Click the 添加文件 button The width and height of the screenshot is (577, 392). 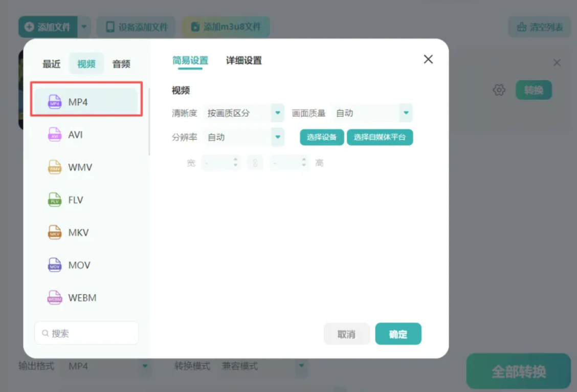coord(48,27)
